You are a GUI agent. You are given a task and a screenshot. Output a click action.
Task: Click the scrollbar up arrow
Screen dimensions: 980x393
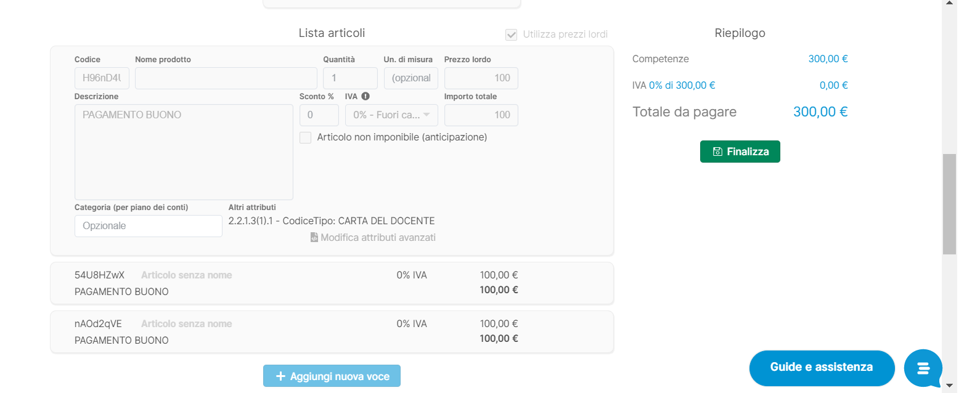click(x=950, y=3)
